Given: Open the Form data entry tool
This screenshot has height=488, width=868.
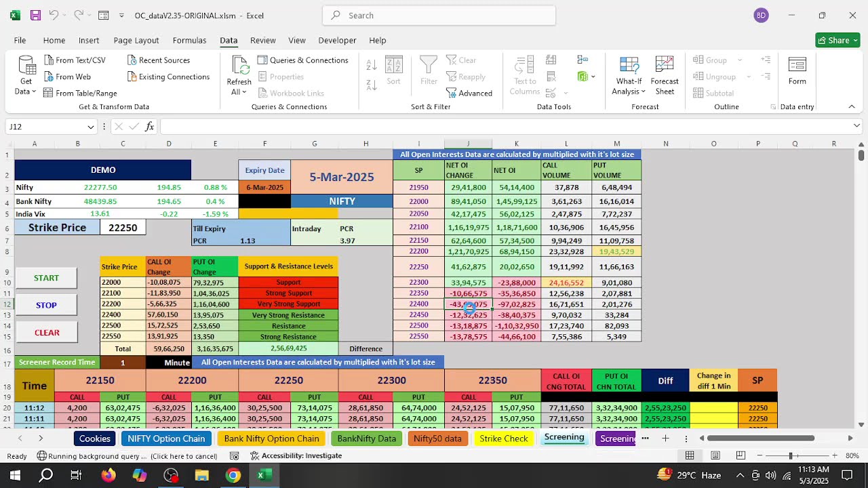Looking at the screenshot, I should 797,70.
